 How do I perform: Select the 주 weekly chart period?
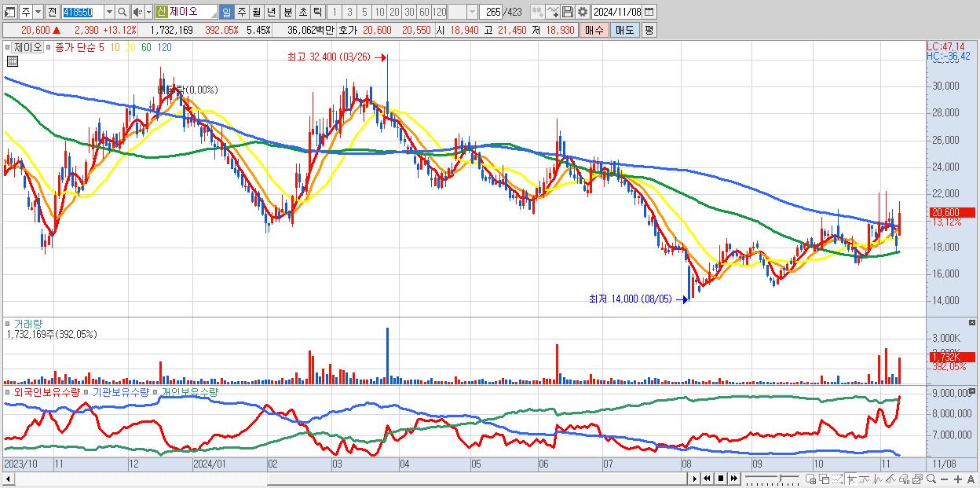pos(241,13)
